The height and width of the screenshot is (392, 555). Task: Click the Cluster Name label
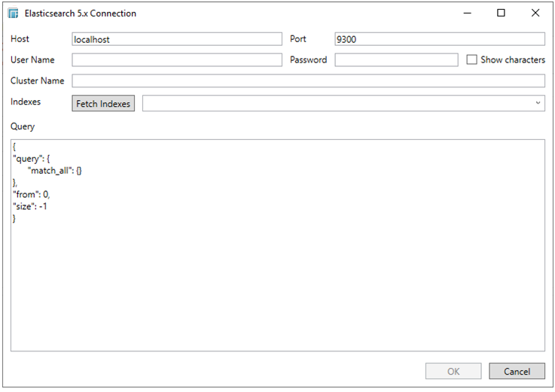38,81
